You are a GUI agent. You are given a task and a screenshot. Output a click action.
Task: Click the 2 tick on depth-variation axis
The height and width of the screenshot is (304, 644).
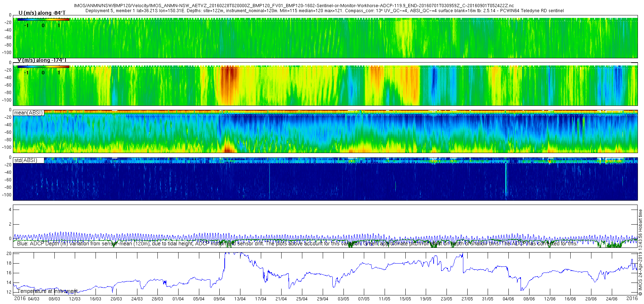pyautogui.click(x=10, y=224)
